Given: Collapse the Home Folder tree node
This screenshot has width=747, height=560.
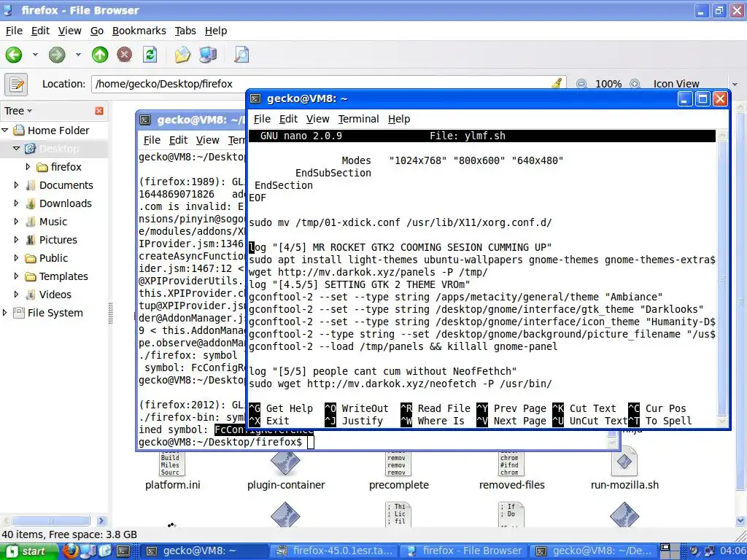Looking at the screenshot, I should click(5, 130).
